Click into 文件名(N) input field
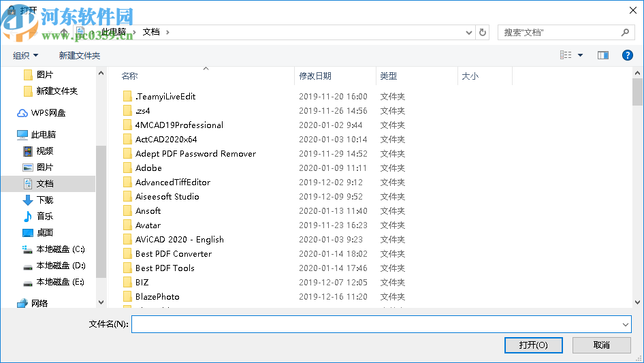The width and height of the screenshot is (644, 363). [x=376, y=324]
